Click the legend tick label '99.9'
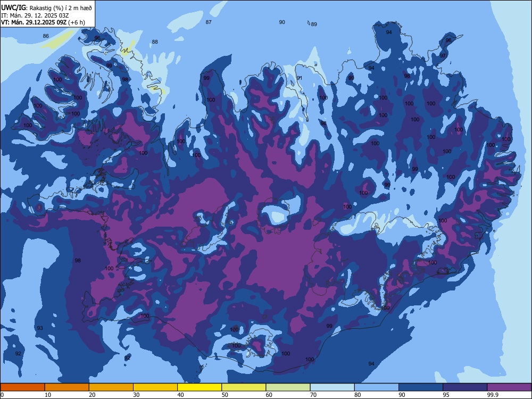532x399 pixels. tap(492, 395)
